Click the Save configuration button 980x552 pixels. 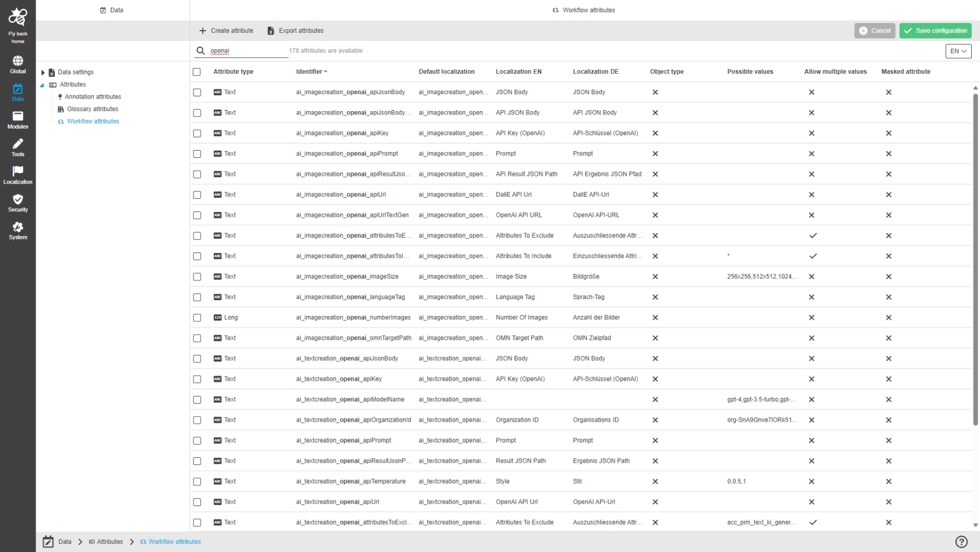[936, 31]
